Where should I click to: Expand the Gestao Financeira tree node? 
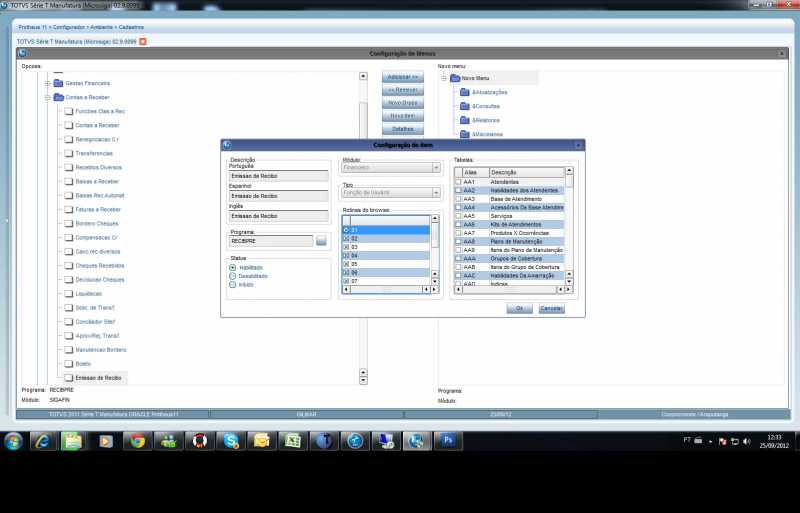(47, 83)
